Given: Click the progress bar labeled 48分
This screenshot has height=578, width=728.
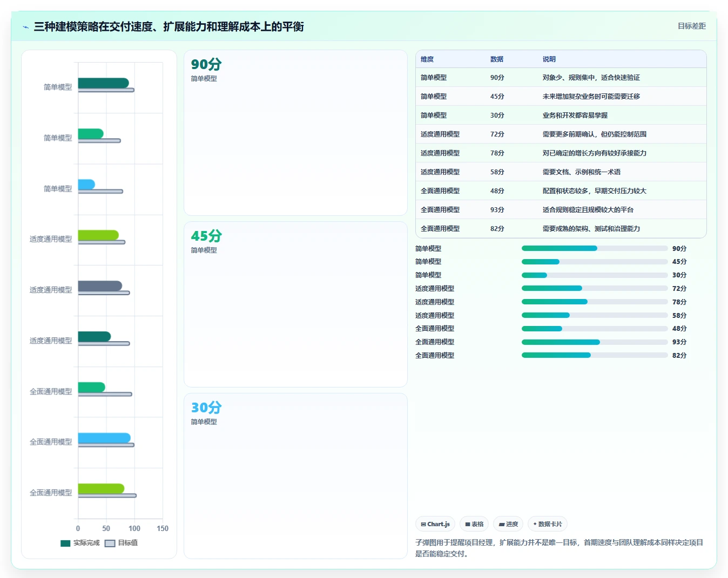Looking at the screenshot, I should pos(595,329).
